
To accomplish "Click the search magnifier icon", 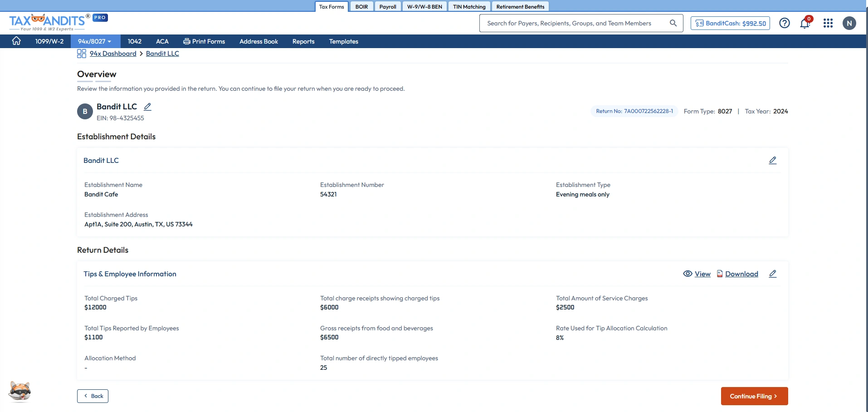I will (x=673, y=23).
